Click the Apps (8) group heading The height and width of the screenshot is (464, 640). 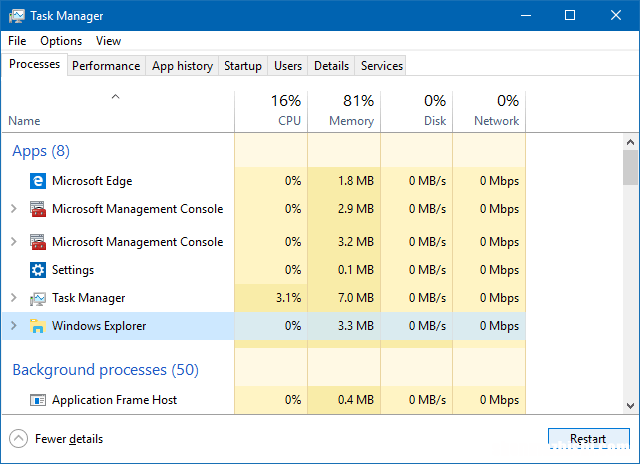point(41,151)
